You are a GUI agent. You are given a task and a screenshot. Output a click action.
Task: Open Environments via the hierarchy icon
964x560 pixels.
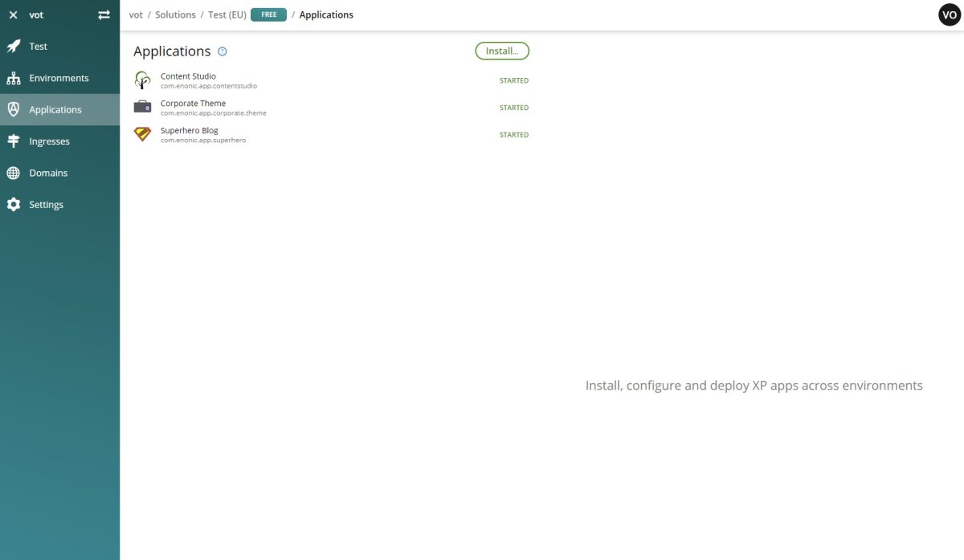(13, 77)
